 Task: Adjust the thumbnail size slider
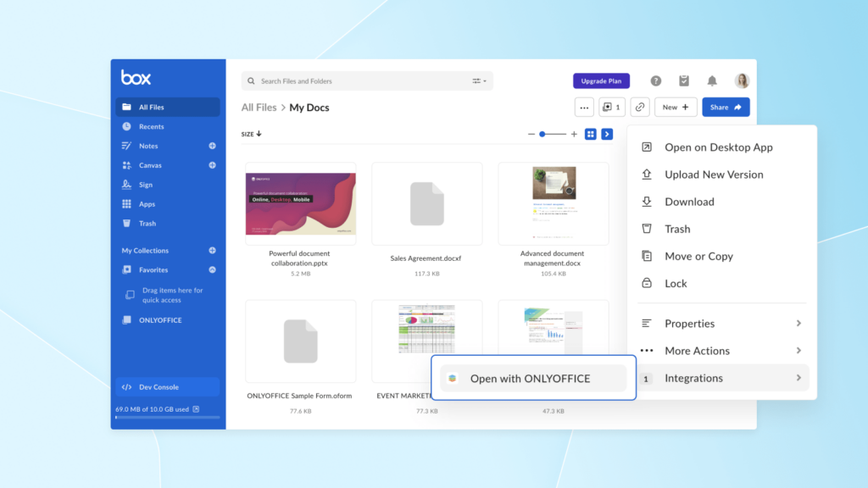(542, 133)
